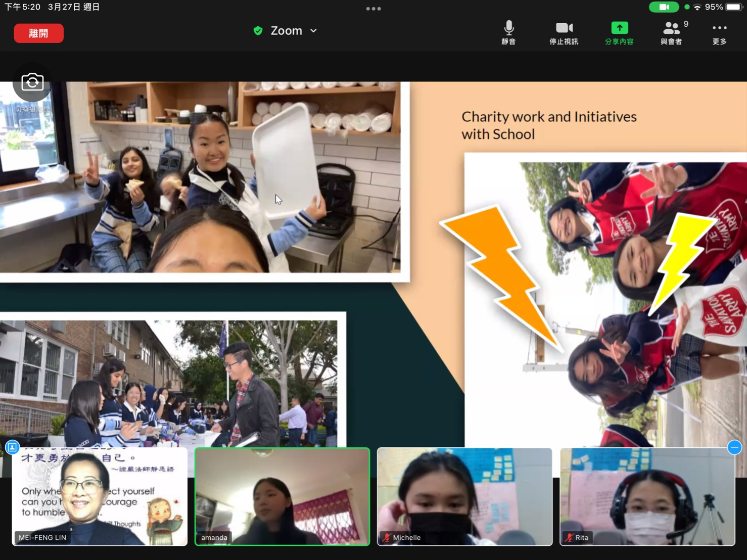
Task: Expand the Zoom meeting info dropdown
Action: coord(313,31)
